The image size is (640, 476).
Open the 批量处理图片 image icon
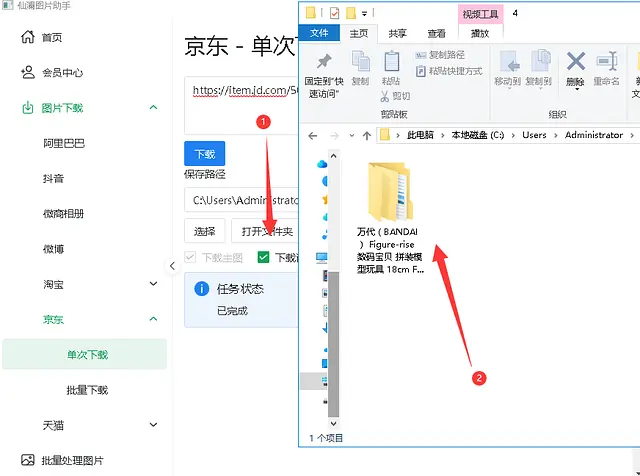pos(28,460)
